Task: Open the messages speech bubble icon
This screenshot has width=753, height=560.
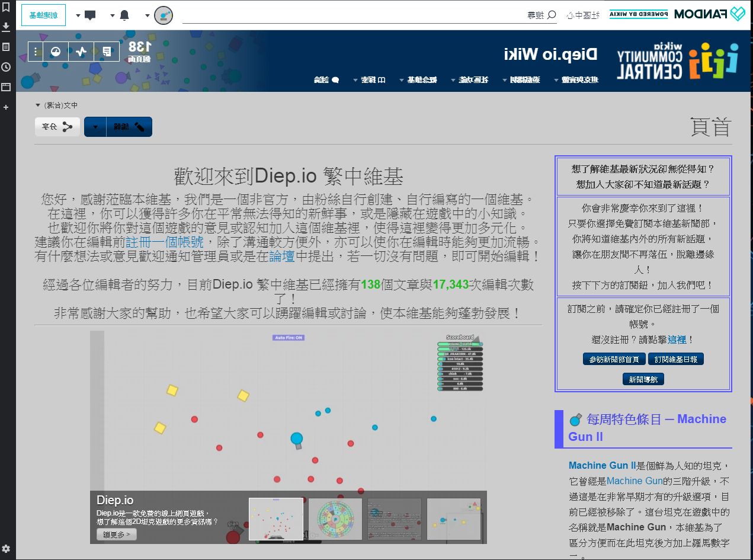Action: [90, 15]
